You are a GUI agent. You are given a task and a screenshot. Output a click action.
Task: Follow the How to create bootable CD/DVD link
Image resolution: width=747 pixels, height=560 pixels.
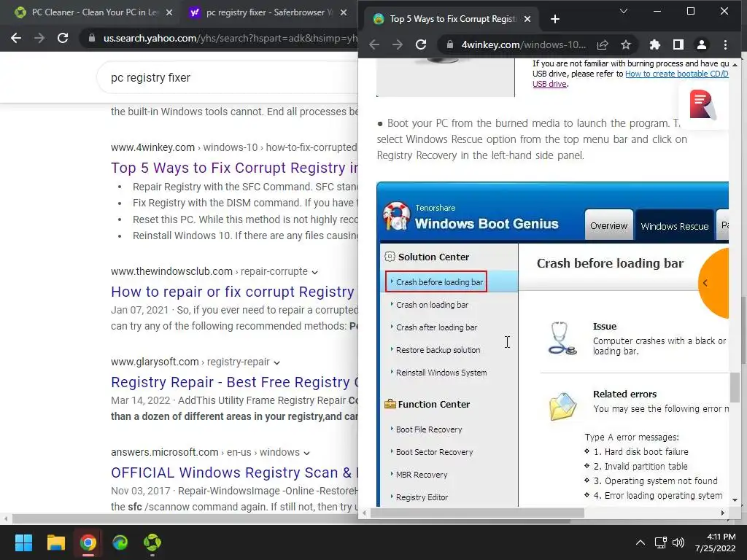coord(676,74)
